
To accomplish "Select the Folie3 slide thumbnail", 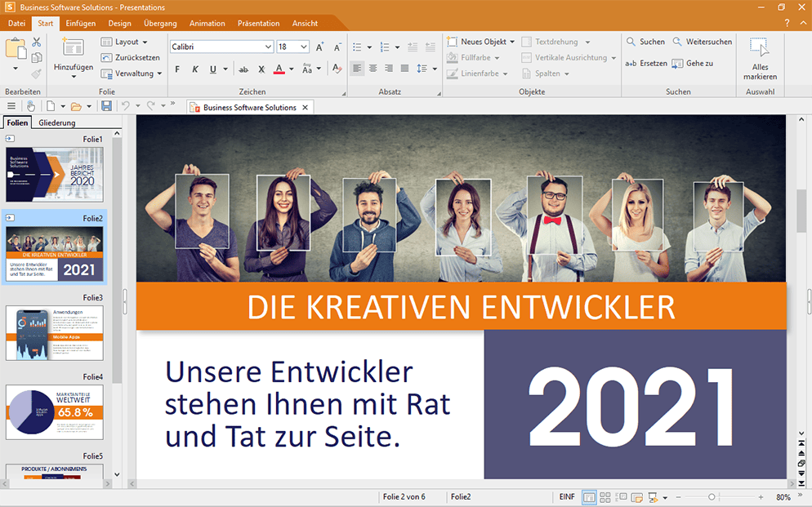I will [55, 333].
